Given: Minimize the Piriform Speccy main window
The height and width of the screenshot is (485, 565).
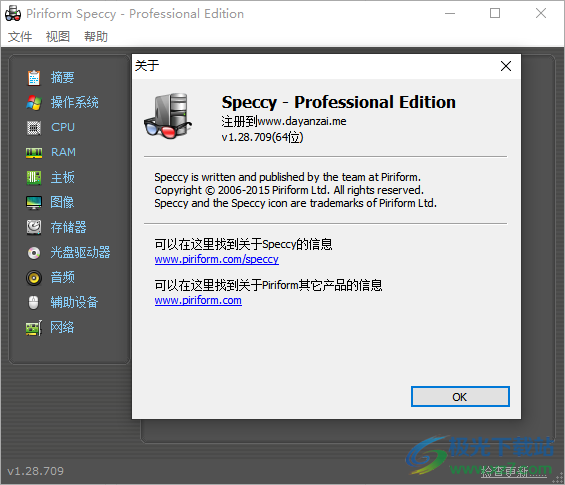Looking at the screenshot, I should pyautogui.click(x=450, y=14).
